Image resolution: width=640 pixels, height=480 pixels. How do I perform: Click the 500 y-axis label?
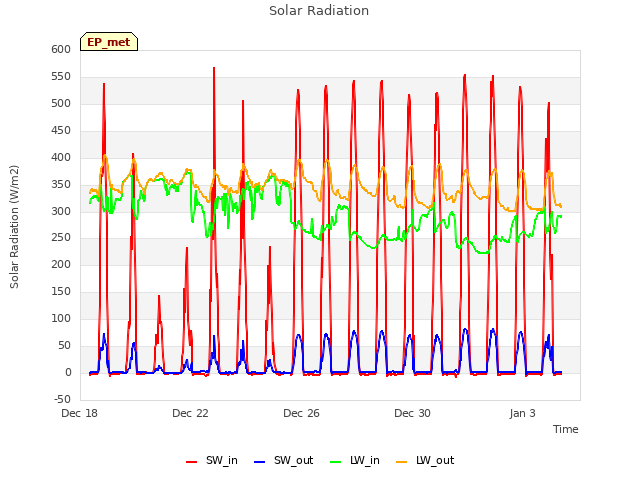point(61,104)
